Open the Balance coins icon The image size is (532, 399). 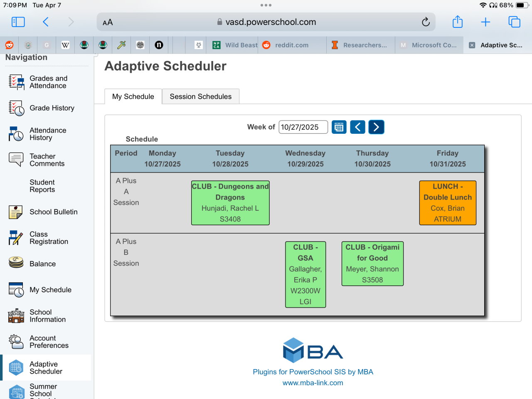pos(16,263)
